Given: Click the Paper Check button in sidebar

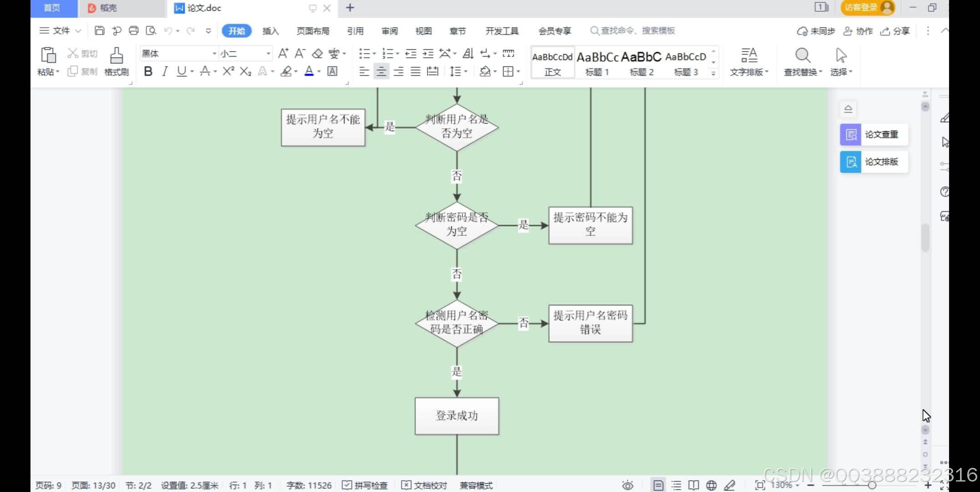Looking at the screenshot, I should pos(874,134).
